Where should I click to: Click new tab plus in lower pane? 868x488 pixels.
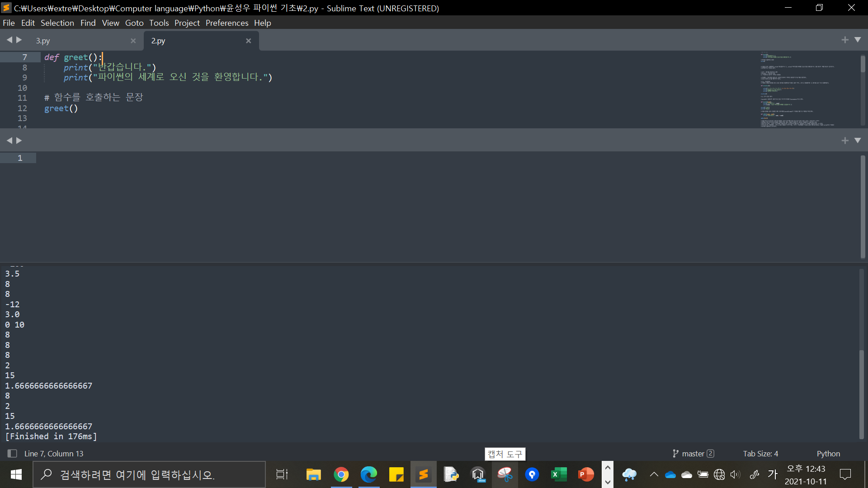(844, 141)
